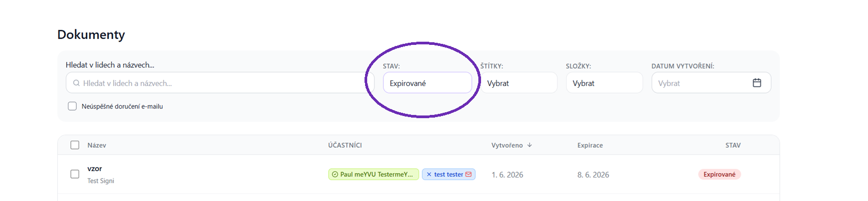
Task: Open the Složky Vybrat dropdown
Action: point(604,83)
